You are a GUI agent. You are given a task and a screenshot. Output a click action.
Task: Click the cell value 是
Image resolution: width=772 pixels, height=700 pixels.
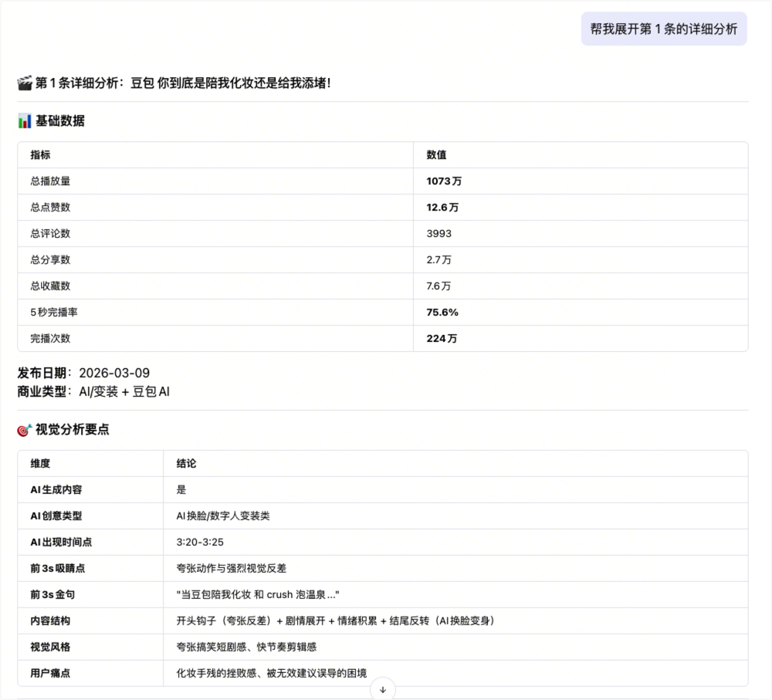(181, 490)
